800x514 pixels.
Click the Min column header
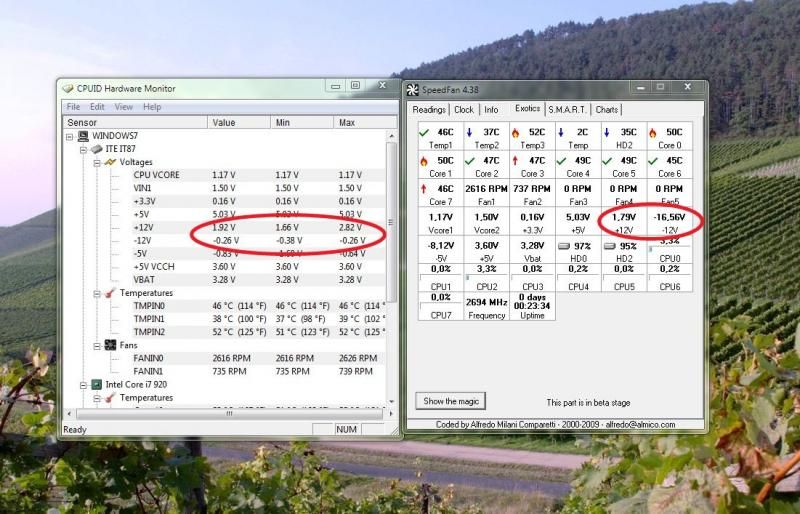coord(302,123)
